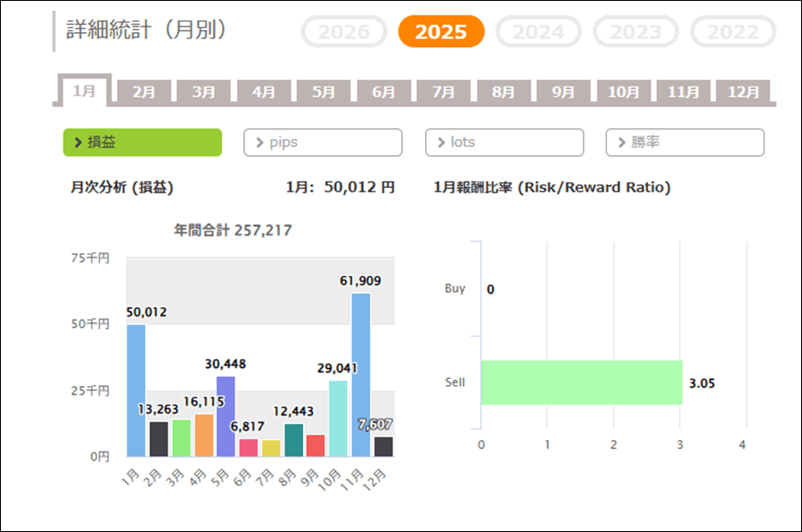Show the lots statistics view
Screen dimensions: 802x532
(x=504, y=143)
